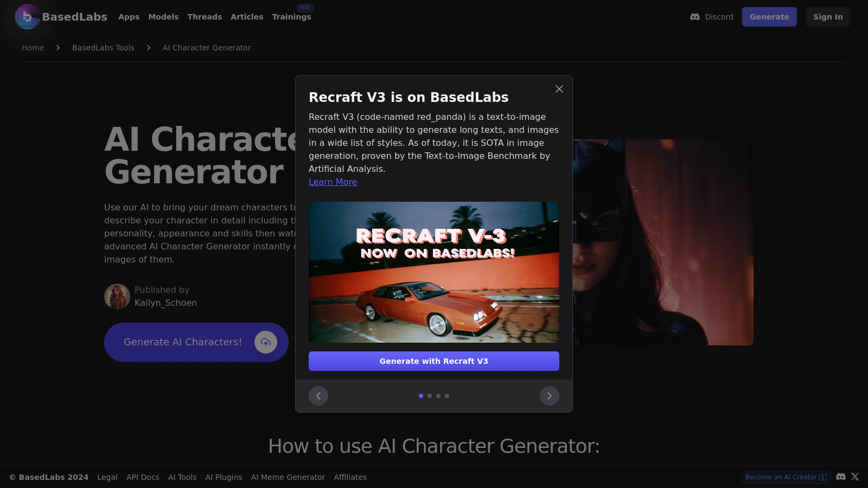Select the second carousel dot indicator
The width and height of the screenshot is (868, 488).
[430, 396]
